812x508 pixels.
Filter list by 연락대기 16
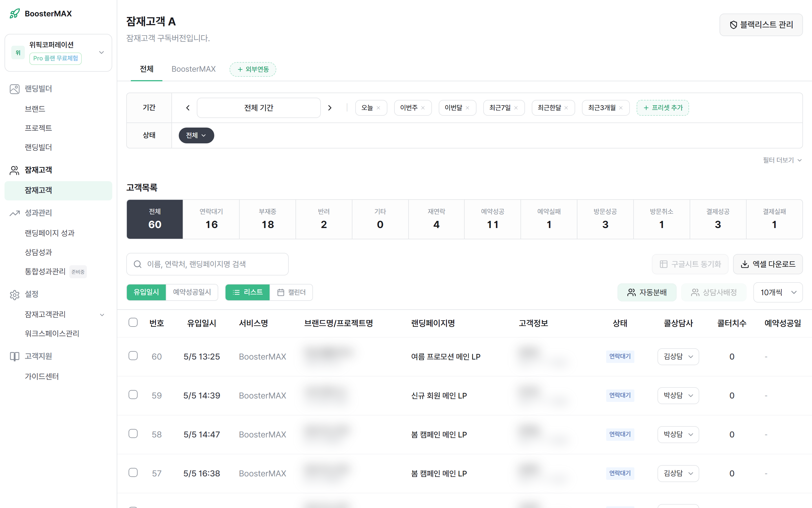(x=211, y=219)
